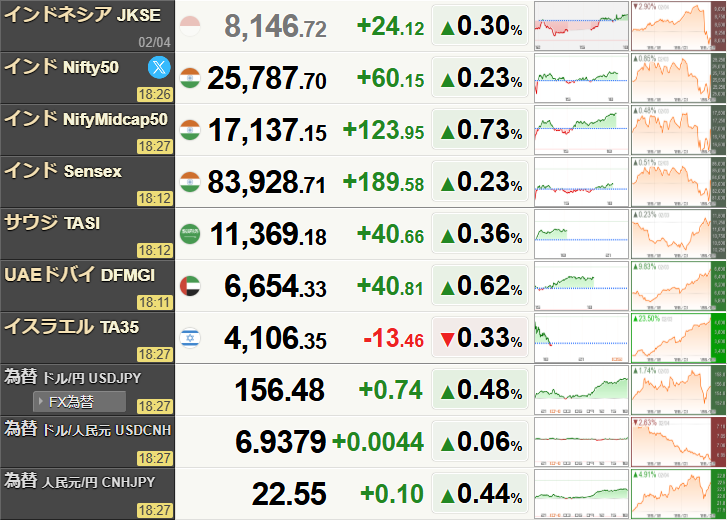This screenshot has height=520, width=727.
Task: Open TASI orange long-term chart thumbnail
Action: click(x=679, y=234)
